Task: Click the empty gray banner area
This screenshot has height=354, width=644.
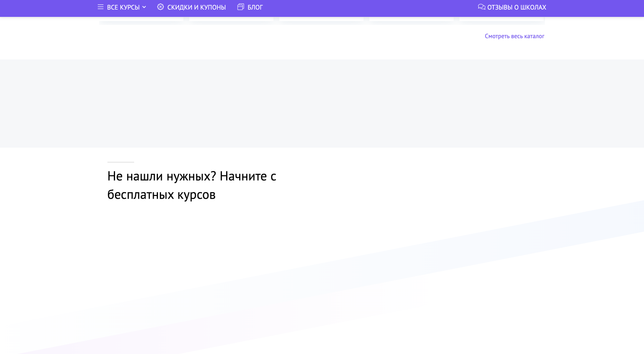Action: coord(322,104)
